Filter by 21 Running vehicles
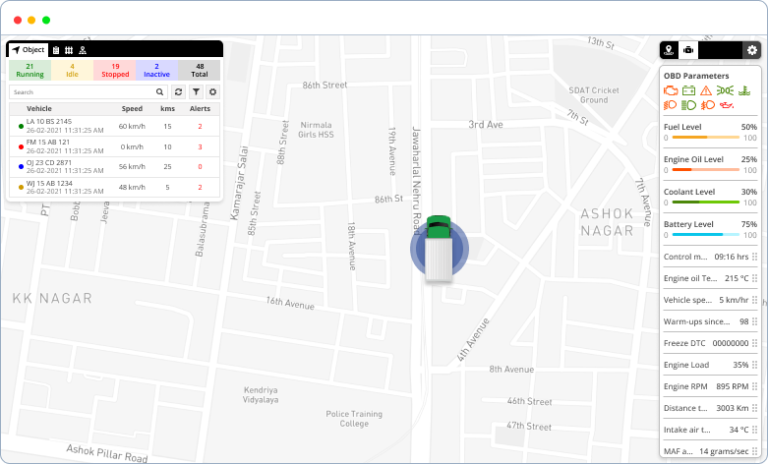768x464 pixels. click(x=30, y=70)
